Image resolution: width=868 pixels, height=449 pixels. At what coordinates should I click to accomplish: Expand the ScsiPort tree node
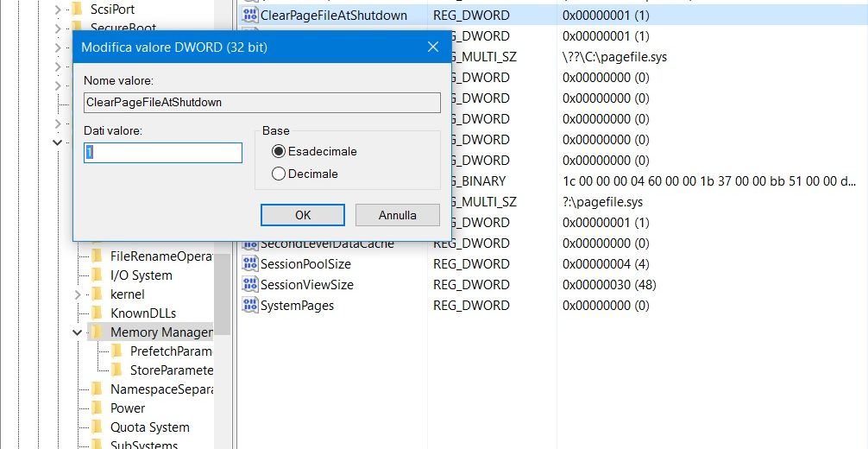point(58,9)
